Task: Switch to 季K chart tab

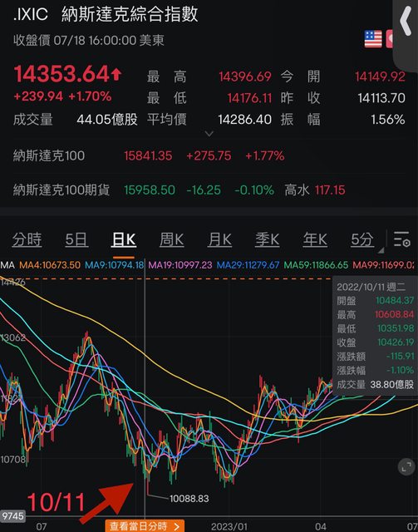Action: (267, 240)
